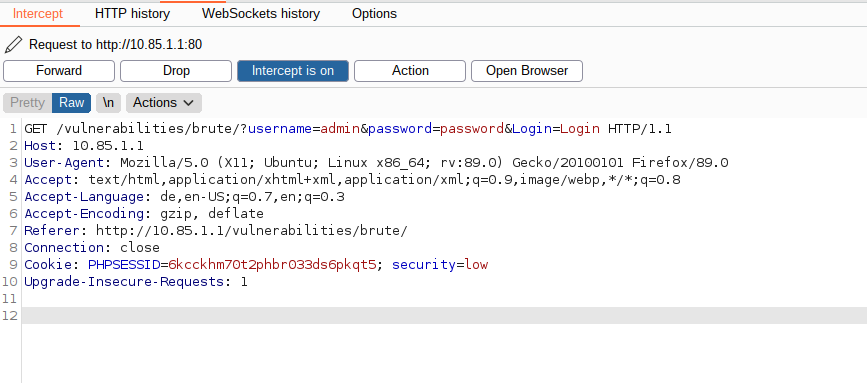Click the PHPSESSID cookie value

point(273,265)
